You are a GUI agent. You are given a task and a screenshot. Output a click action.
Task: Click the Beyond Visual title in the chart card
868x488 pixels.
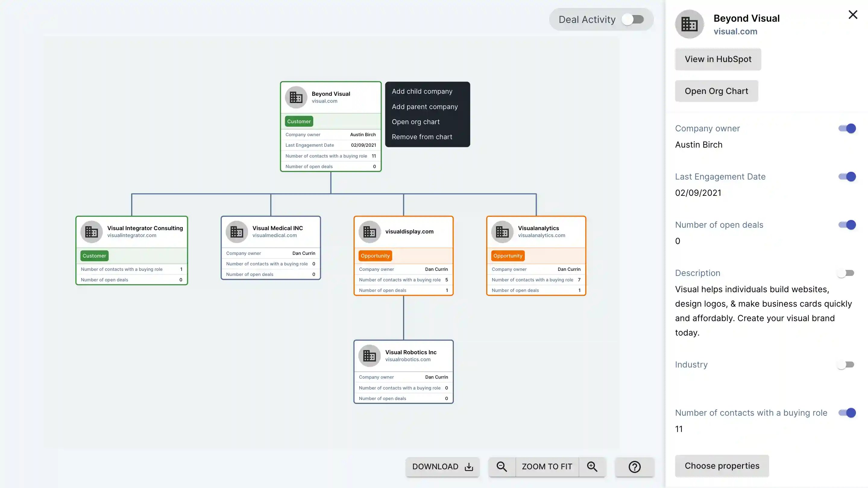(x=331, y=94)
